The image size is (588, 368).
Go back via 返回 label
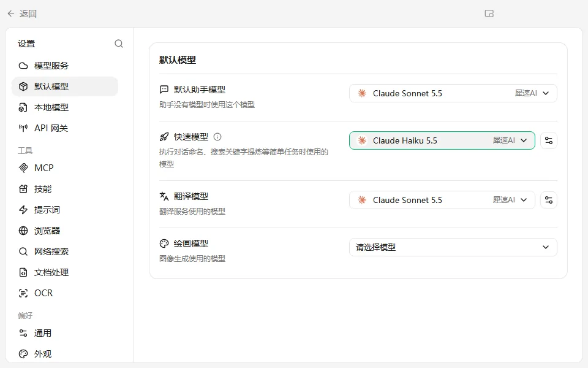click(x=28, y=14)
